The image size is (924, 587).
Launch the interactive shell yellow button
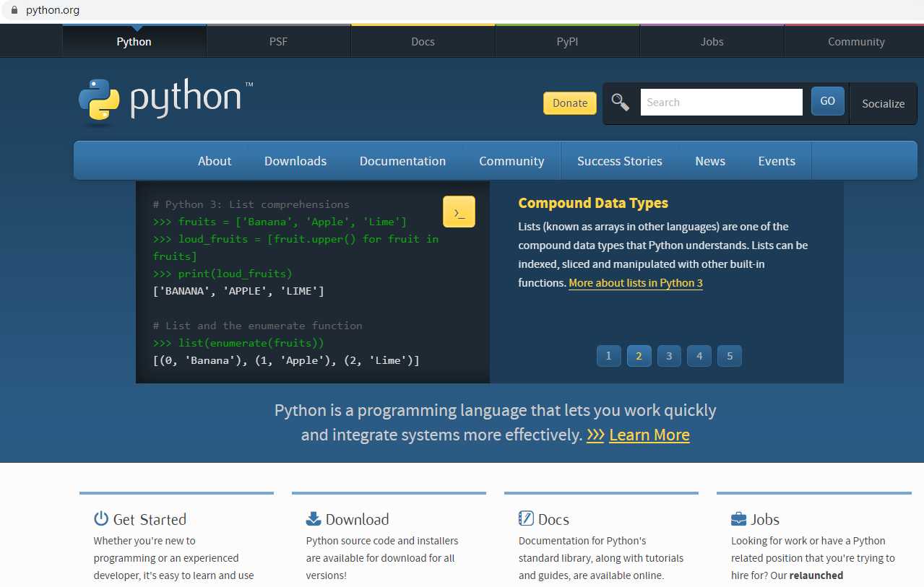pyautogui.click(x=459, y=212)
